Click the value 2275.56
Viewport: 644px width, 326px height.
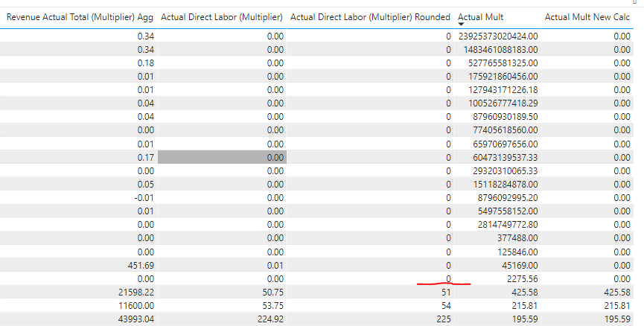point(523,279)
